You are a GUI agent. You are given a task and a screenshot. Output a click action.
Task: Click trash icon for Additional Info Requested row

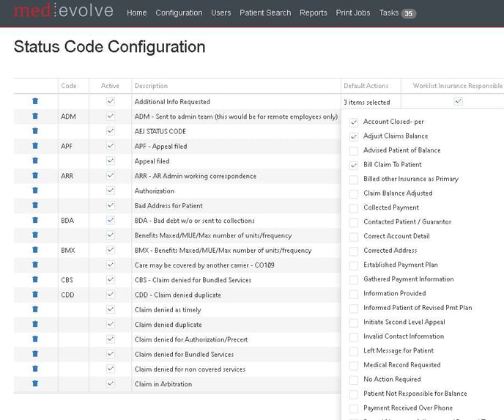coord(35,101)
